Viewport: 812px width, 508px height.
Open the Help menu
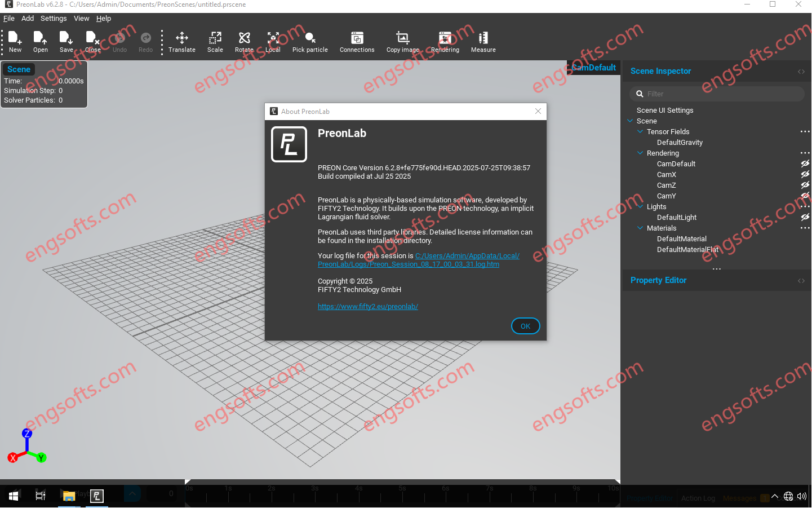[104, 19]
